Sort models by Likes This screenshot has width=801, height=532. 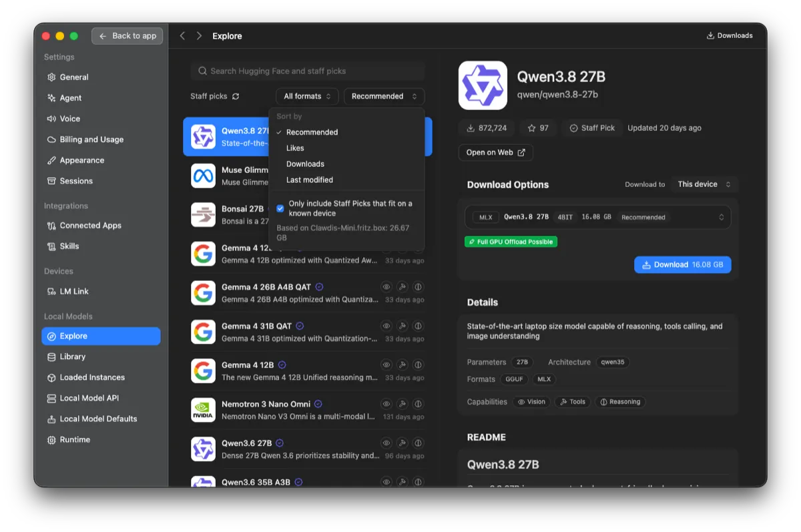(x=346, y=148)
